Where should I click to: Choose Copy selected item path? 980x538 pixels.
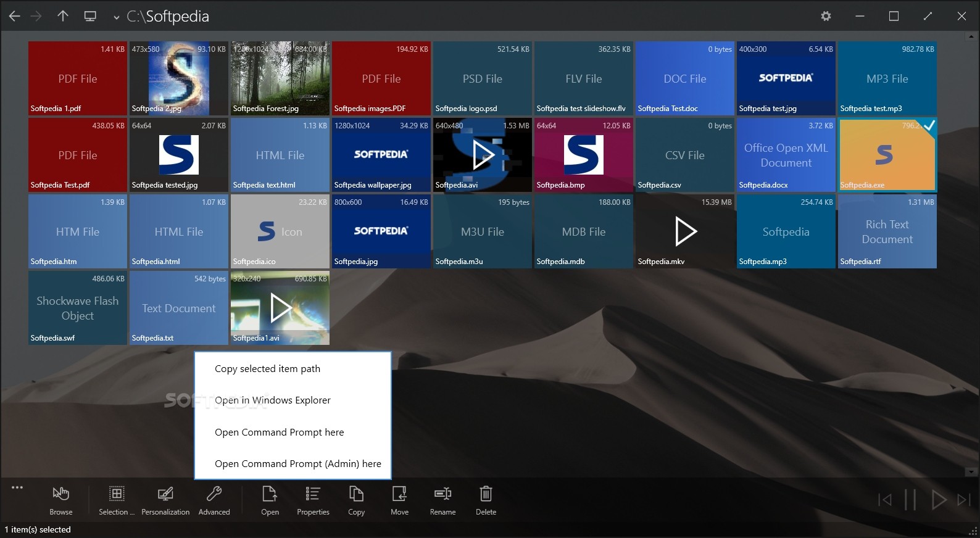click(x=293, y=369)
